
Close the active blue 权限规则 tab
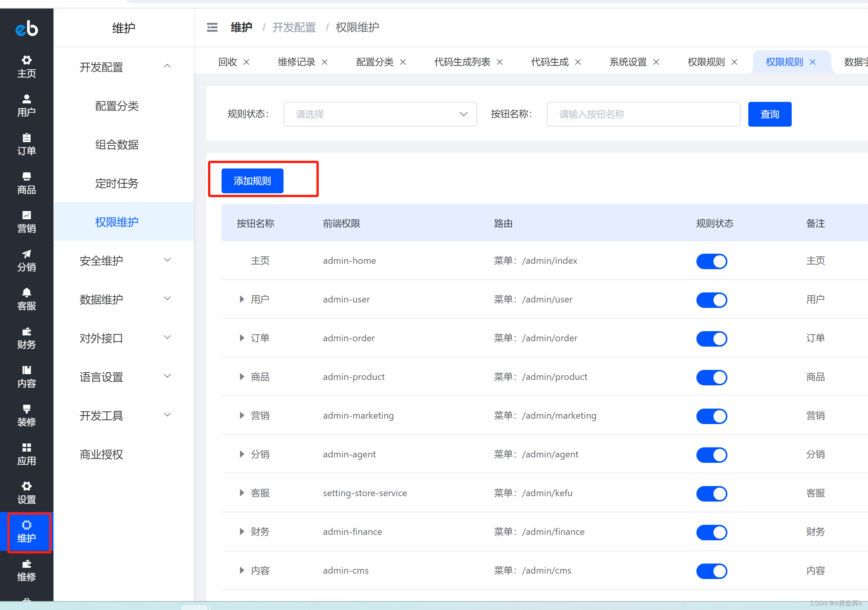(x=813, y=62)
